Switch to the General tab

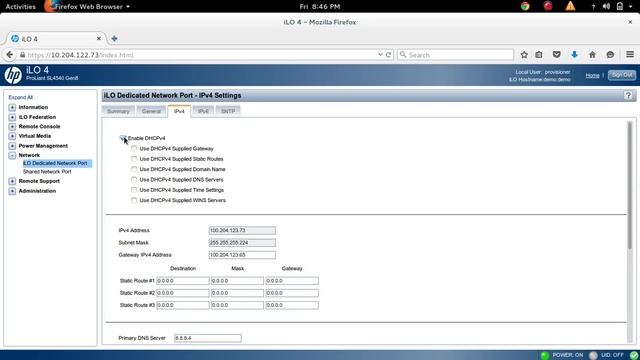click(151, 111)
